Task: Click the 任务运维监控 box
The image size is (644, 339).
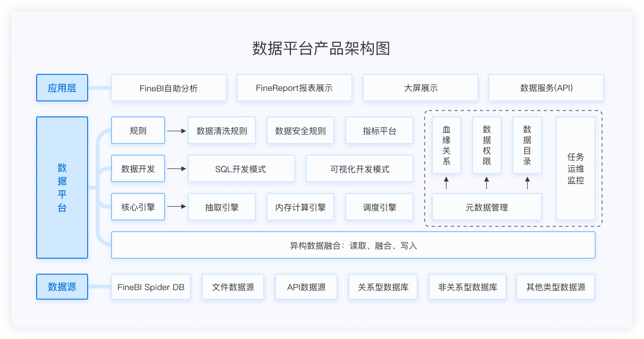Action: [576, 168]
